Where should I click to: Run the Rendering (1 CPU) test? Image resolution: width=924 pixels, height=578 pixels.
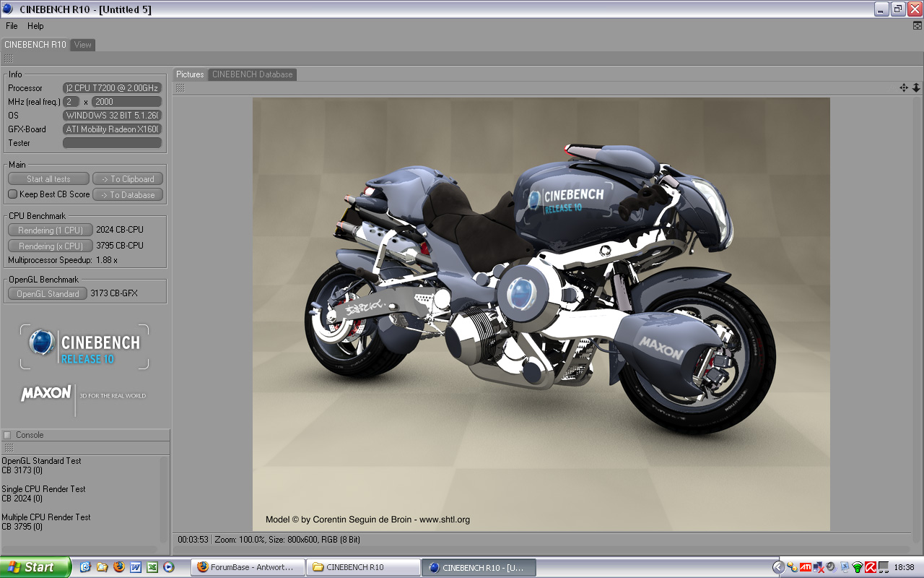(x=51, y=230)
